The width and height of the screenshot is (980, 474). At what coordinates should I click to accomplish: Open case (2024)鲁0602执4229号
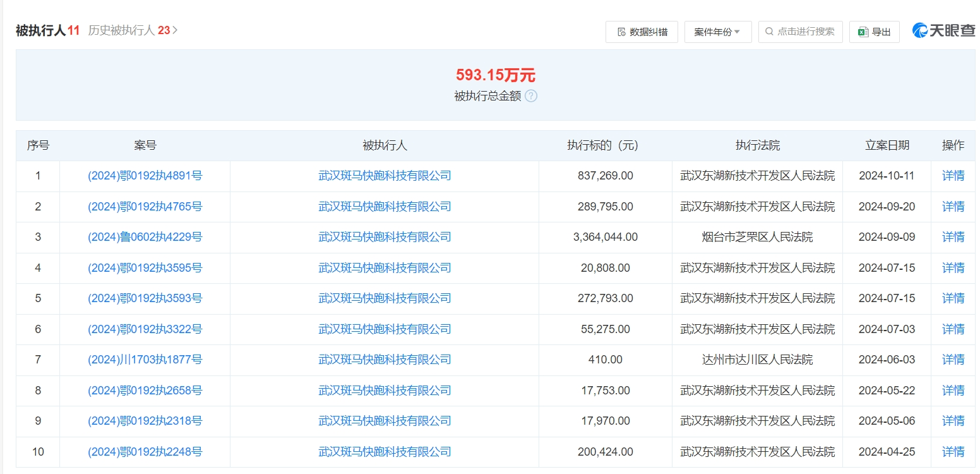point(145,237)
